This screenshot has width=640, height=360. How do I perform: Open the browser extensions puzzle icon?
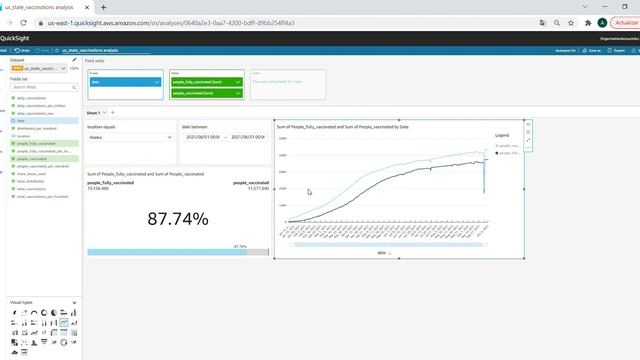tap(588, 23)
